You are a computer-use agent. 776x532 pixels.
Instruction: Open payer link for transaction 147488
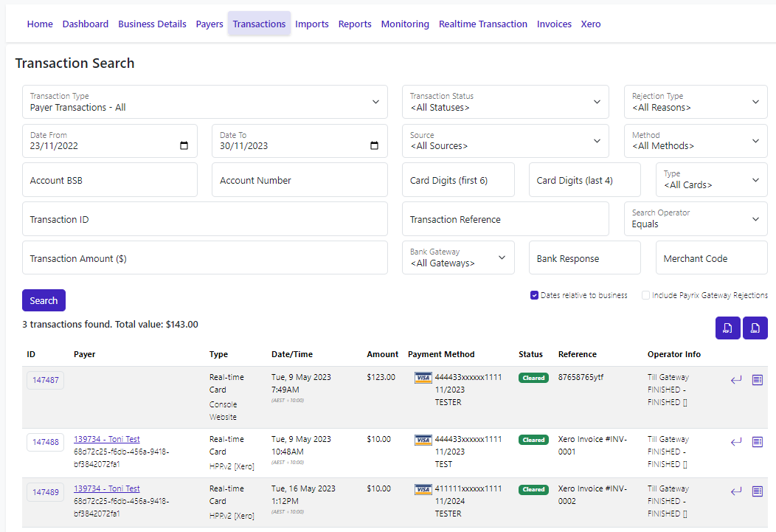(106, 439)
